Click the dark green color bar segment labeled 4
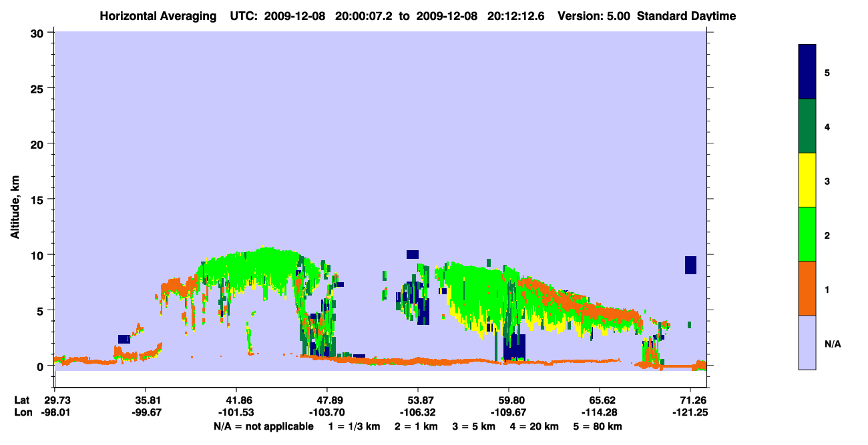The image size is (868, 445). pos(807,126)
